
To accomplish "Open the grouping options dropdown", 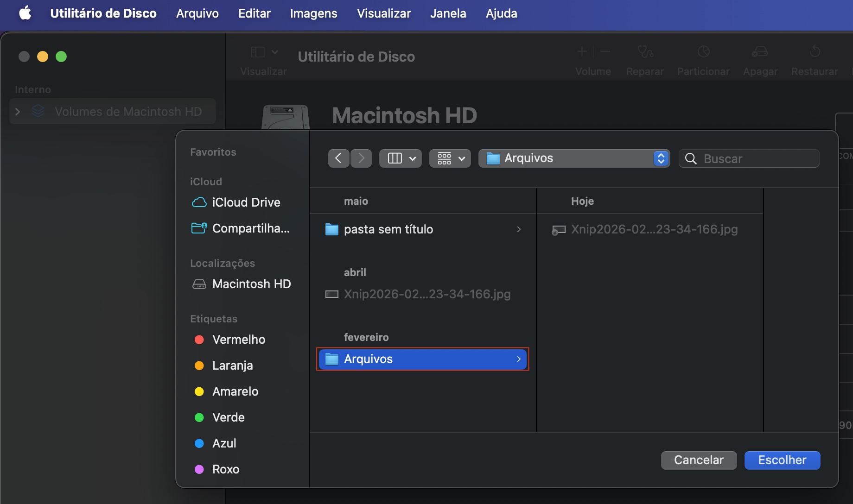I will [x=450, y=158].
